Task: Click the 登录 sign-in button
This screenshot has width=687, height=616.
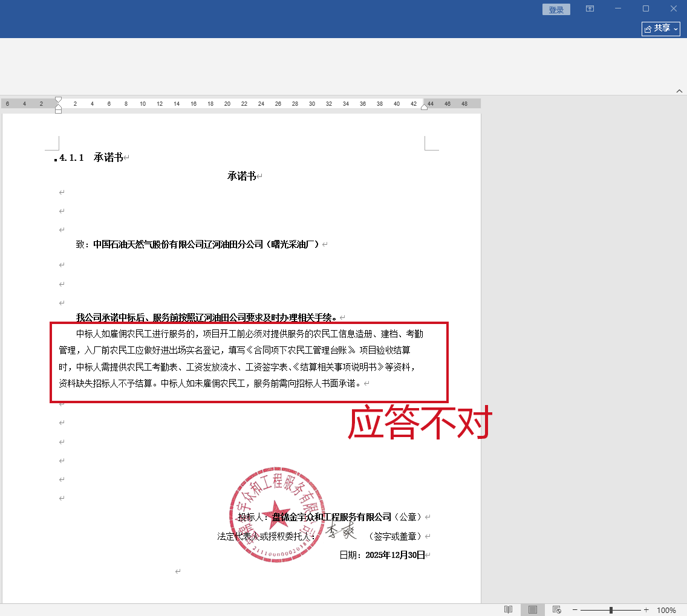Action: point(556,10)
